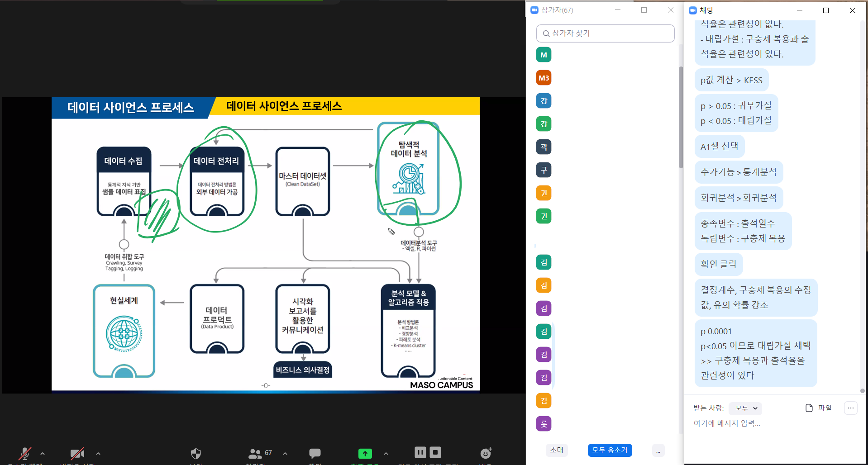The height and width of the screenshot is (465, 868).
Task: Open the Security shield icon
Action: 196,453
